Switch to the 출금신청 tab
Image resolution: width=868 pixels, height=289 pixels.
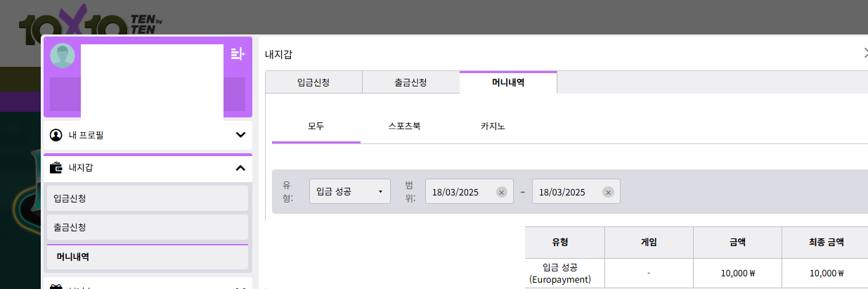click(410, 82)
